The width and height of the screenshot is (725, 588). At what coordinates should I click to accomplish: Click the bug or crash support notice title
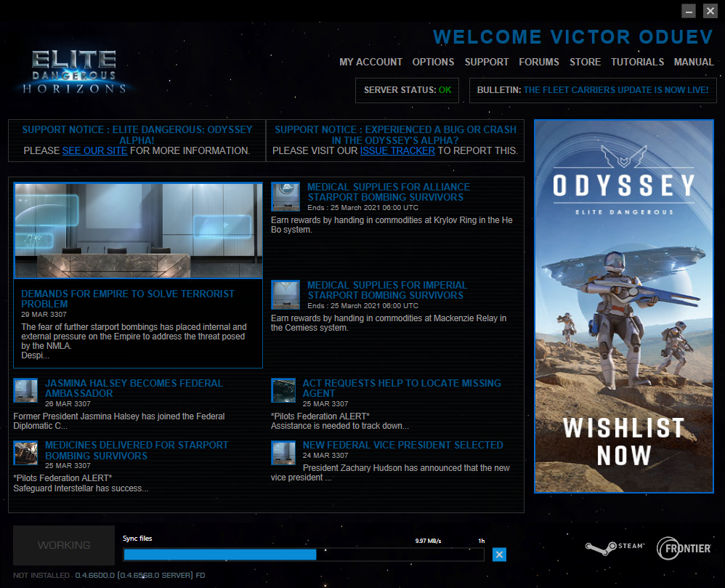point(395,134)
